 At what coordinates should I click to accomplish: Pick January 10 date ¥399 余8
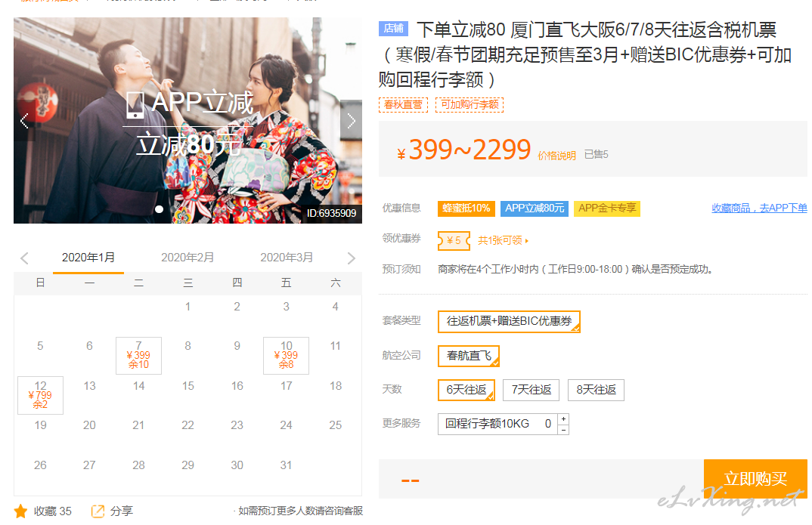click(287, 355)
